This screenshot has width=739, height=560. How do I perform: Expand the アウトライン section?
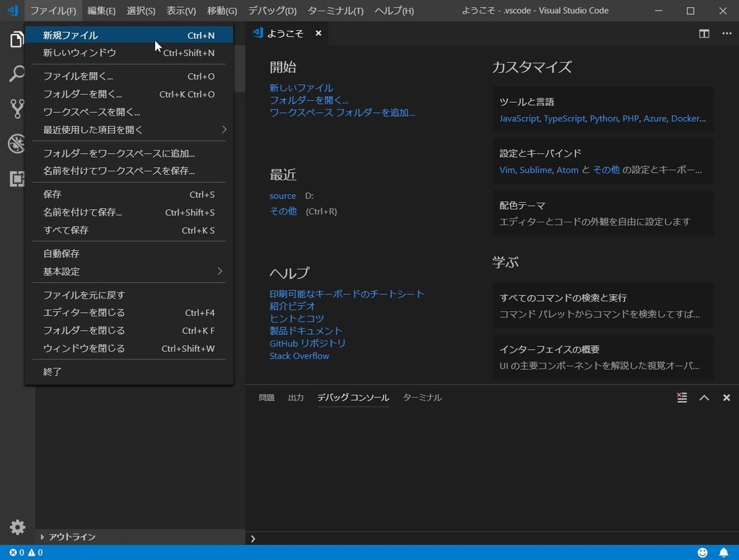coord(68,537)
